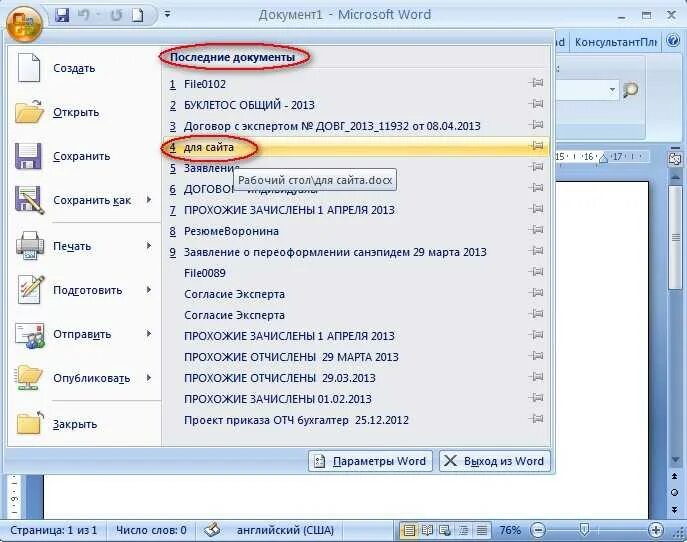The image size is (687, 542).
Task: Choose Сохранить in the Office menu
Action: (84, 156)
